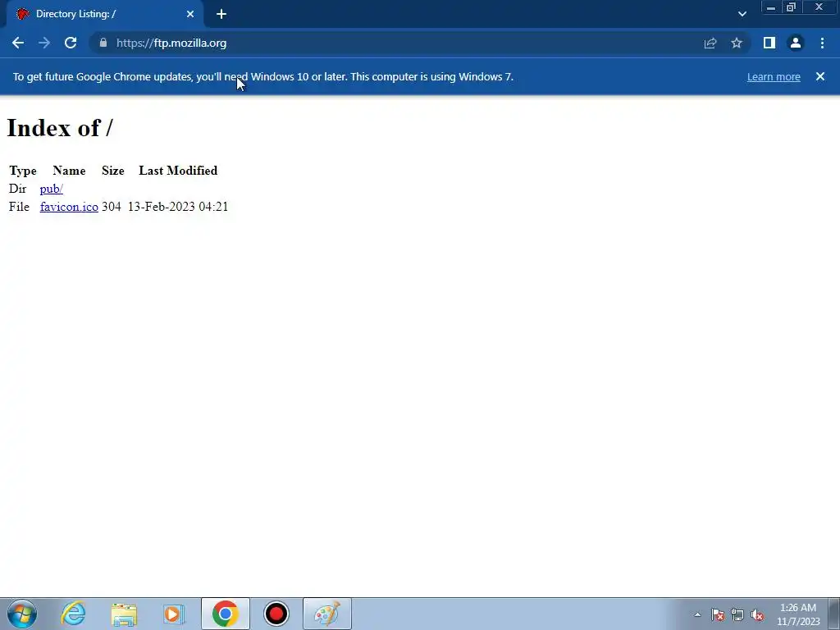Screen dimensions: 840x630
Task: Click the 304 size value
Action: coord(112,207)
